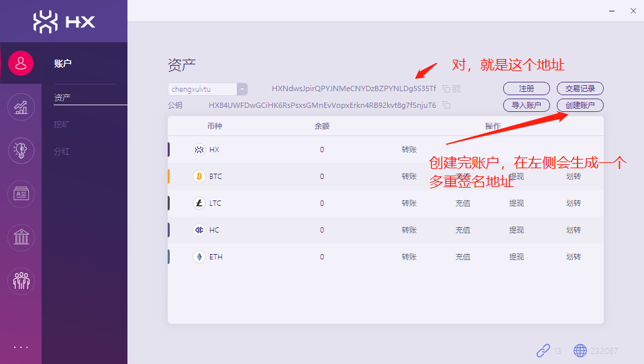Click the public key starting HX84UWFDwGCiHK6

point(323,105)
